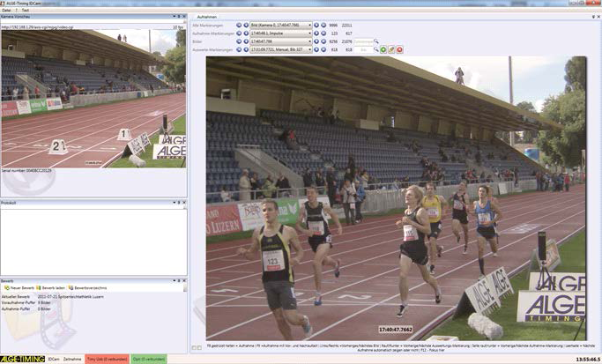Go to previous image in Bilder row
The image size is (602, 364).
(x=246, y=41)
